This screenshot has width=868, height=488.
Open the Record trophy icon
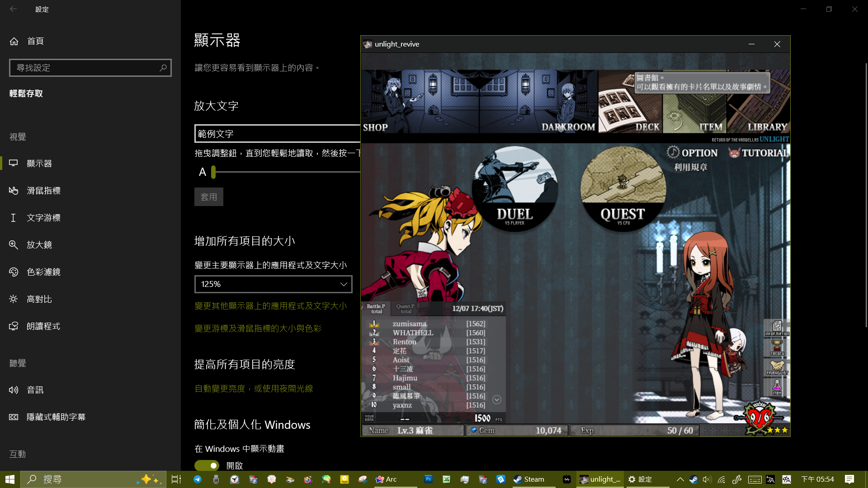click(777, 348)
